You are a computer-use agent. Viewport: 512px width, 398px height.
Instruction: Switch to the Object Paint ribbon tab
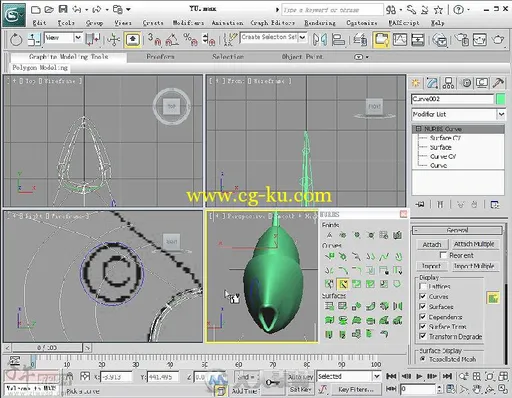[x=302, y=57]
